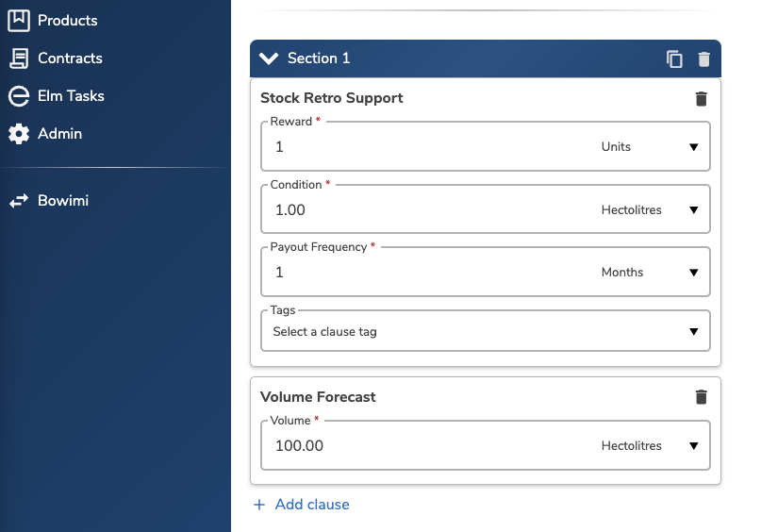The height and width of the screenshot is (532, 761).
Task: Click the Add clause link
Action: (x=302, y=505)
